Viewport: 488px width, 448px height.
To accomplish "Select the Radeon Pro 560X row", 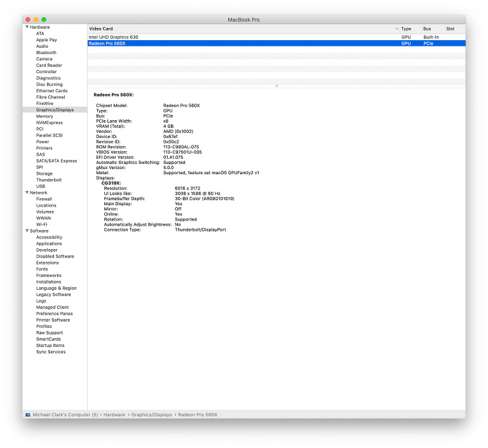I will 276,44.
